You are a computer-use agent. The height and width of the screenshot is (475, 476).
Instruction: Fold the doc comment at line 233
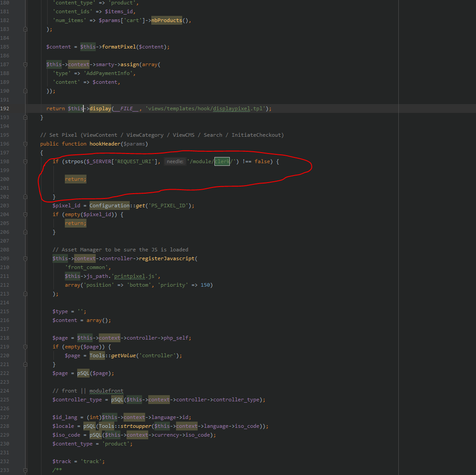pos(25,470)
